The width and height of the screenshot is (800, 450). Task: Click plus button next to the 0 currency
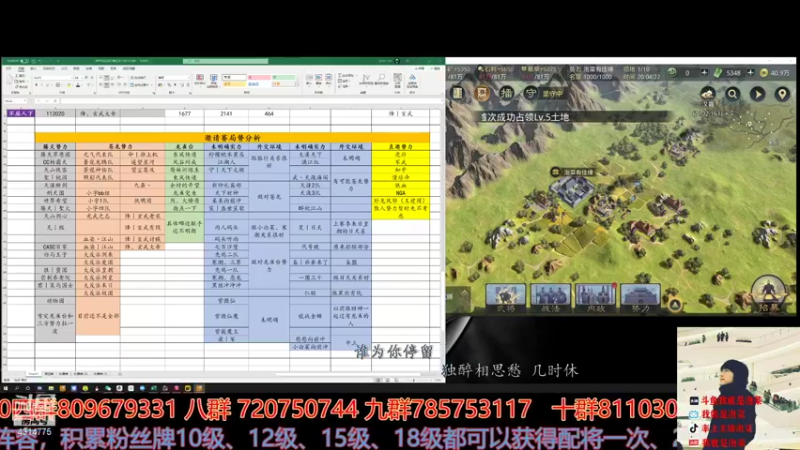point(704,73)
